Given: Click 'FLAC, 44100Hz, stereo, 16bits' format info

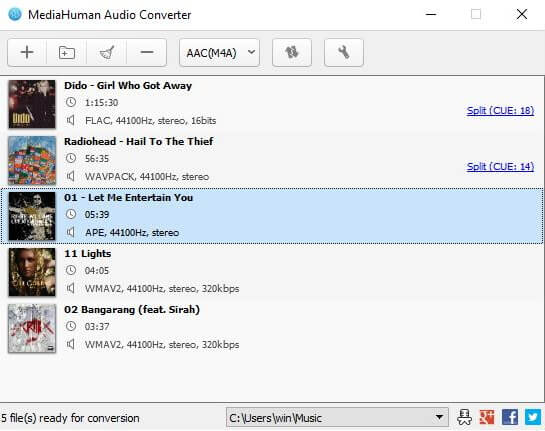Looking at the screenshot, I should (x=151, y=121).
